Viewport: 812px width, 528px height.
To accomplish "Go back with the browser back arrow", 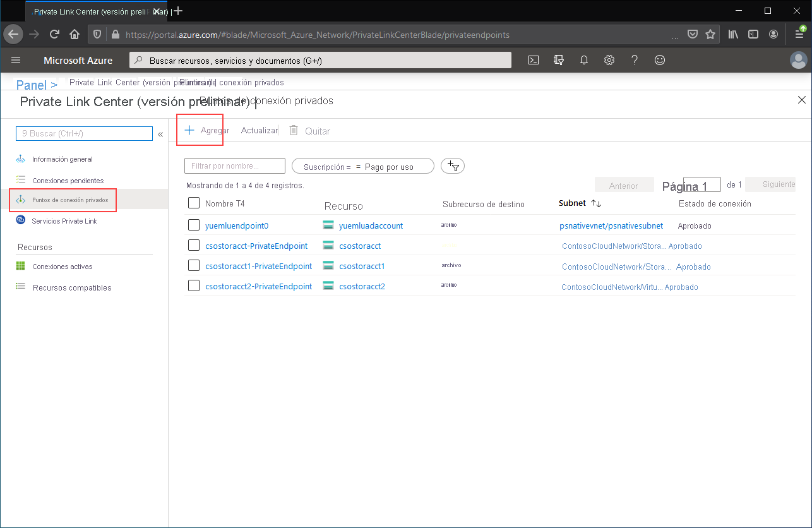I will click(x=13, y=34).
